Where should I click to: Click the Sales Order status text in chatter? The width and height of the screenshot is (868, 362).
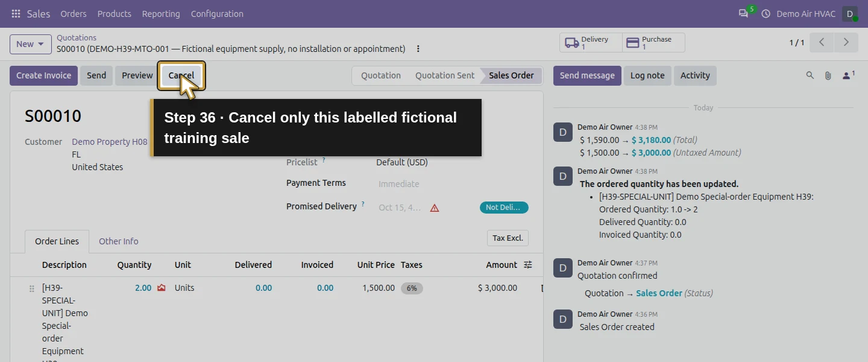click(x=659, y=293)
